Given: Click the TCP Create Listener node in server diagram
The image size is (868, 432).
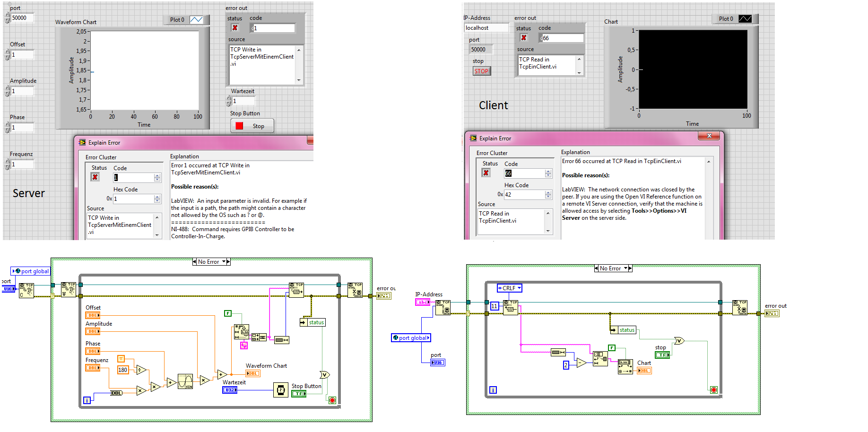Looking at the screenshot, I should pyautogui.click(x=26, y=290).
